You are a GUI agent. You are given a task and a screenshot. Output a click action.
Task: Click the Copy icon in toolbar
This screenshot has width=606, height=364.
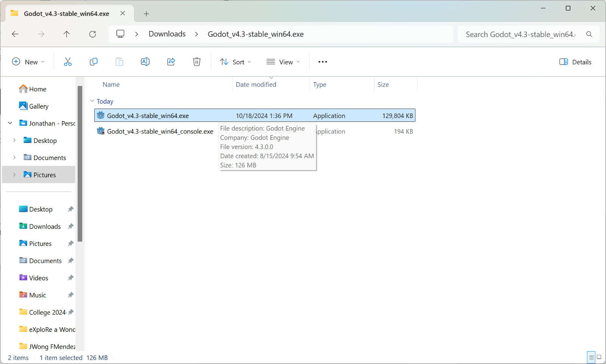coord(94,62)
